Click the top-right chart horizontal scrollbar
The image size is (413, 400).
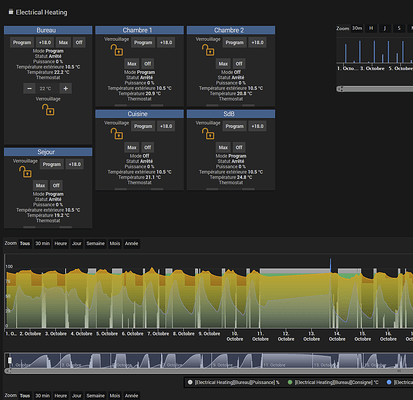coord(375,89)
